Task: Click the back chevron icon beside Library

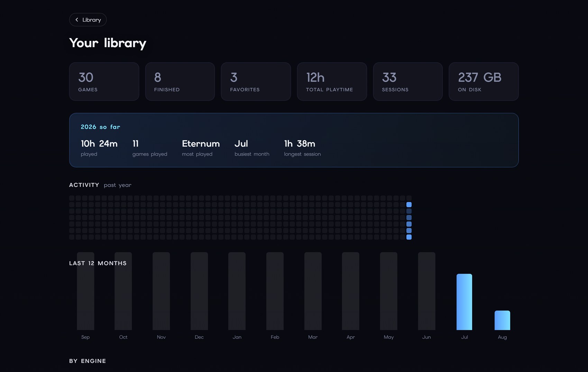Action: coord(77,20)
